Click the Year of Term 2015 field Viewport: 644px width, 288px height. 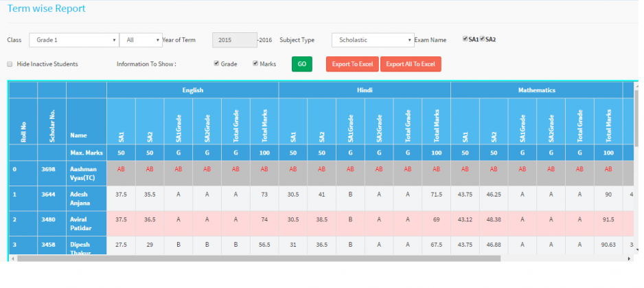[x=233, y=40]
